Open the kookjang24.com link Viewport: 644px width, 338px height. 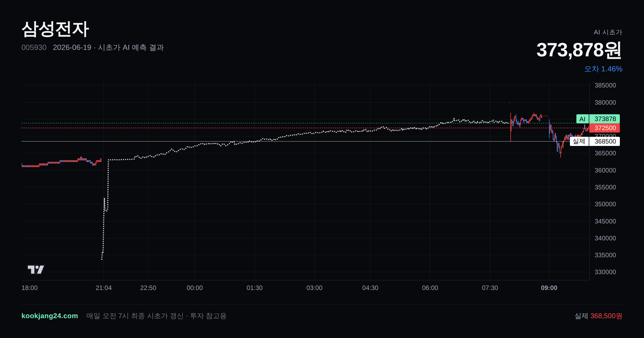pyautogui.click(x=50, y=316)
